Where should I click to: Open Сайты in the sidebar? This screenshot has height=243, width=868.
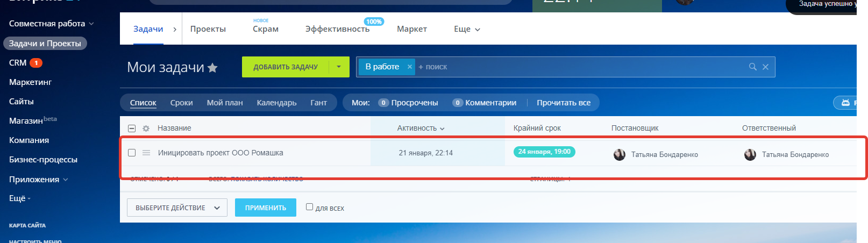tap(22, 102)
